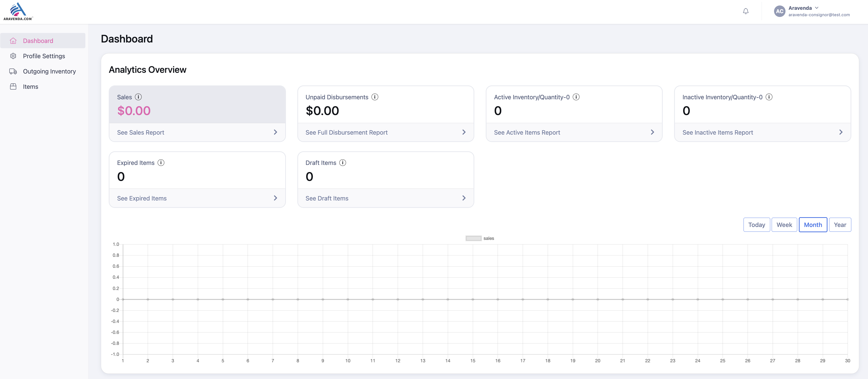The image size is (868, 379).
Task: Open Dashboard in the sidebar
Action: pos(43,41)
